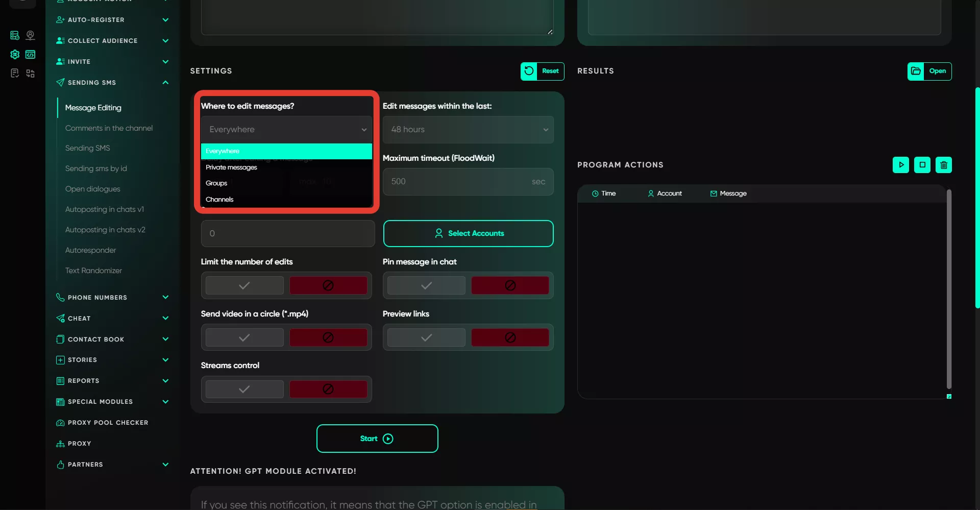The width and height of the screenshot is (980, 510).
Task: Open the 48 hours time dropdown
Action: click(x=468, y=130)
